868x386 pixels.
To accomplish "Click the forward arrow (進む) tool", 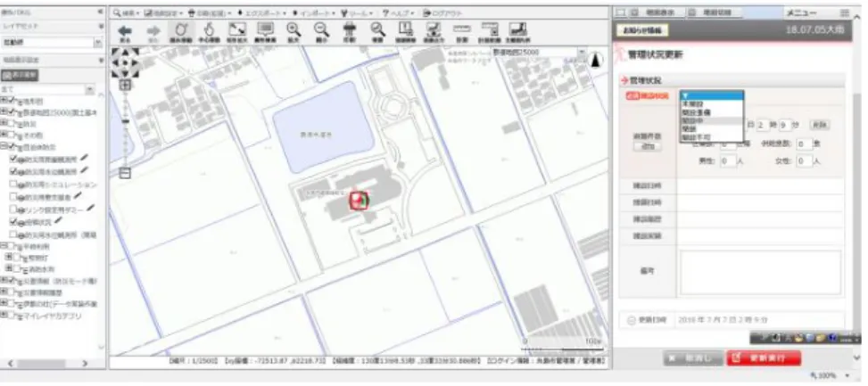I will click(x=153, y=33).
